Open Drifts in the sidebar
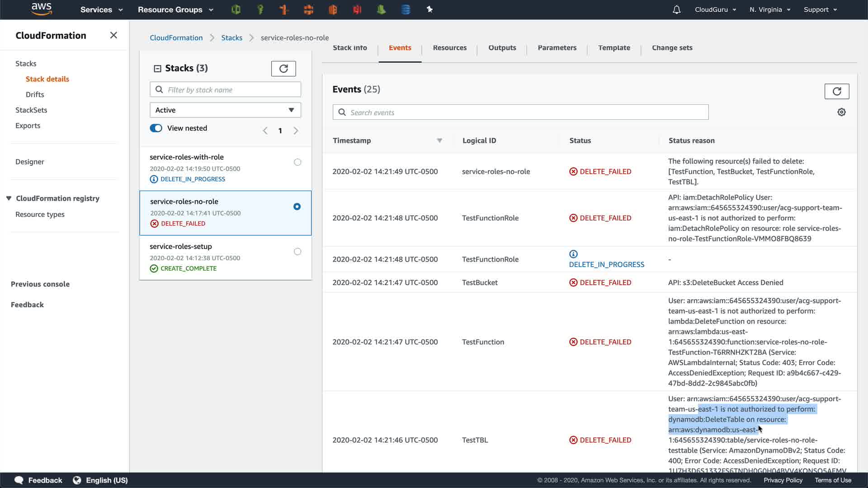 pos(35,94)
